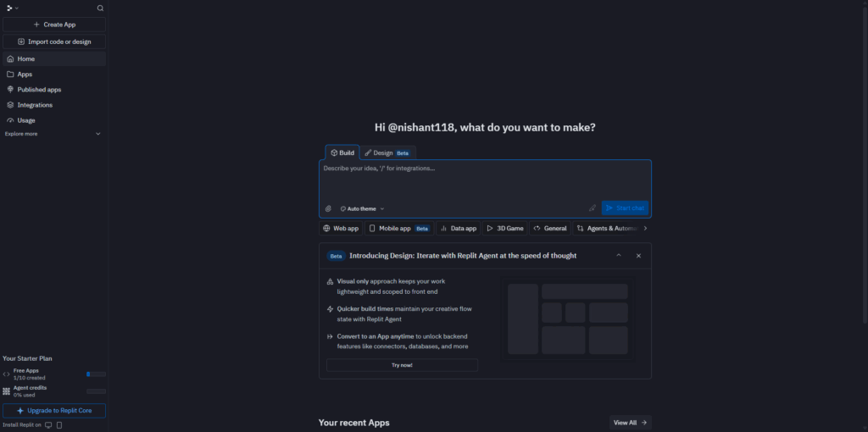Screen dimensions: 868x432
Task: Select the Build tab
Action: (x=342, y=152)
